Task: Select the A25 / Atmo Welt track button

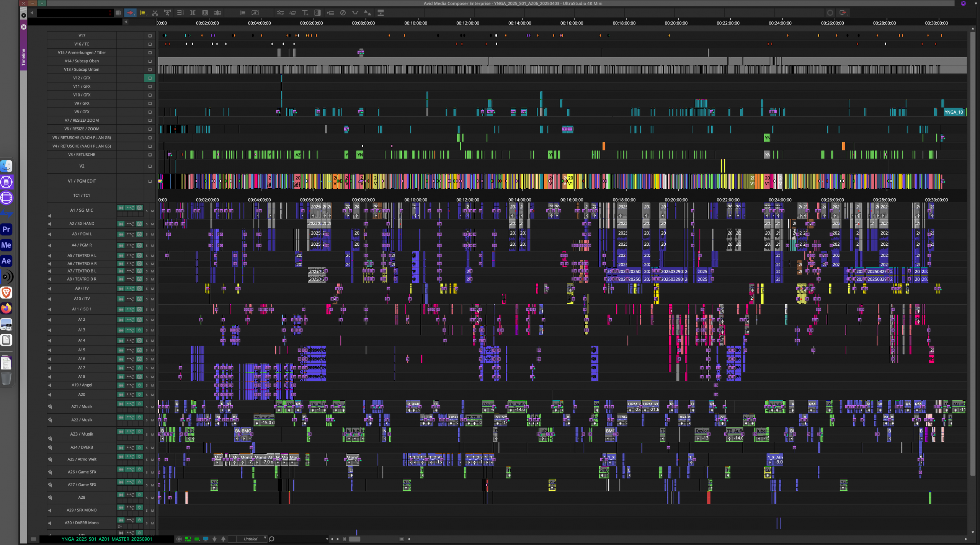Action: pyautogui.click(x=82, y=459)
